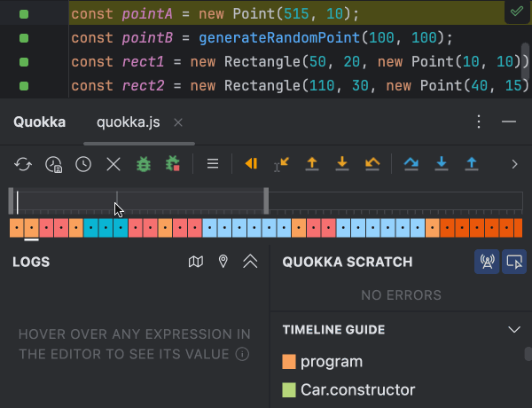Click the map icon in LOGS header

tap(196, 262)
